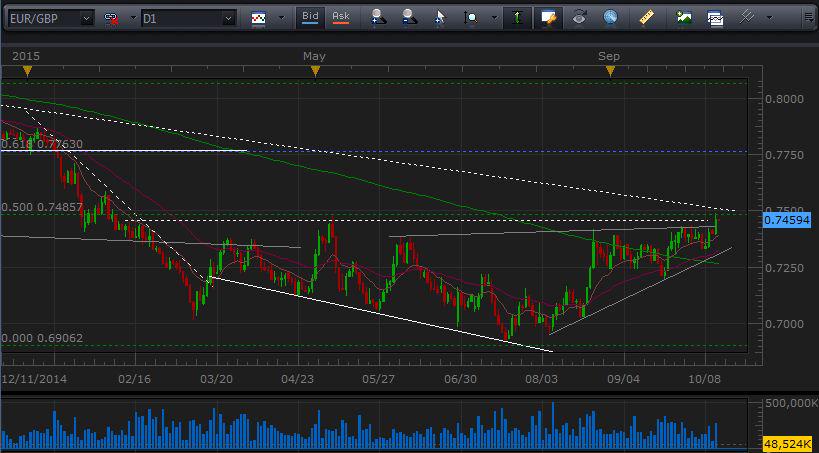Toggle the Bid price display
Image resolution: width=819 pixels, height=453 pixels.
point(311,17)
